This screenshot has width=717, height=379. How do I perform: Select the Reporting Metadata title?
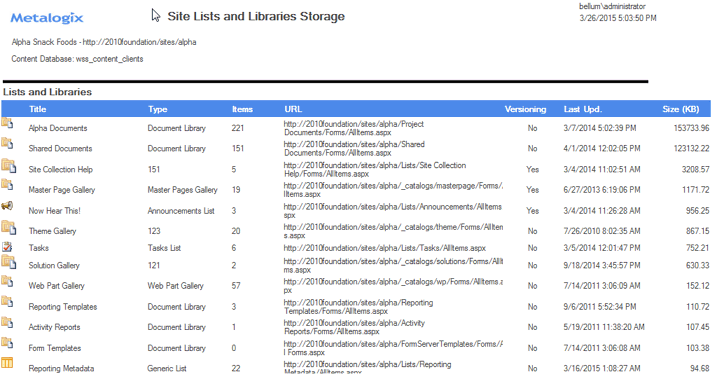click(61, 368)
